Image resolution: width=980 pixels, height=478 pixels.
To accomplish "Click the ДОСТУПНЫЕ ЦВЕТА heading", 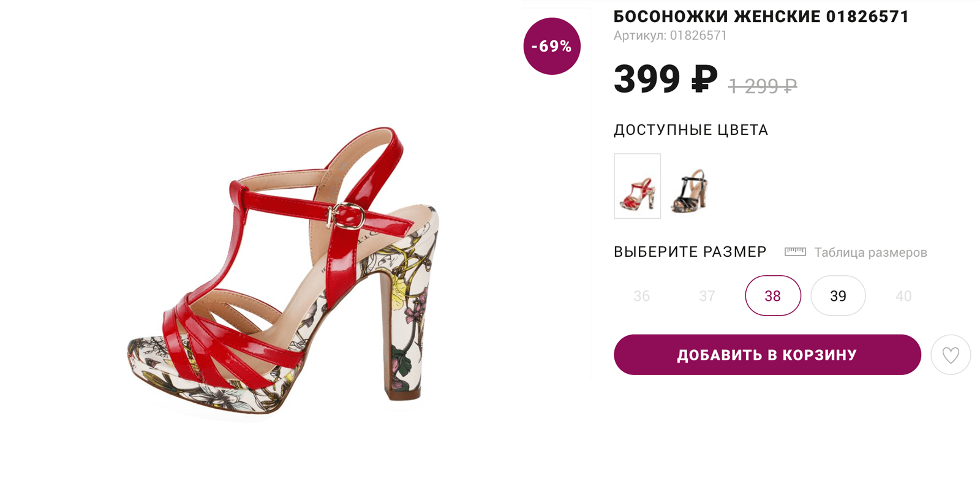I will 691,130.
